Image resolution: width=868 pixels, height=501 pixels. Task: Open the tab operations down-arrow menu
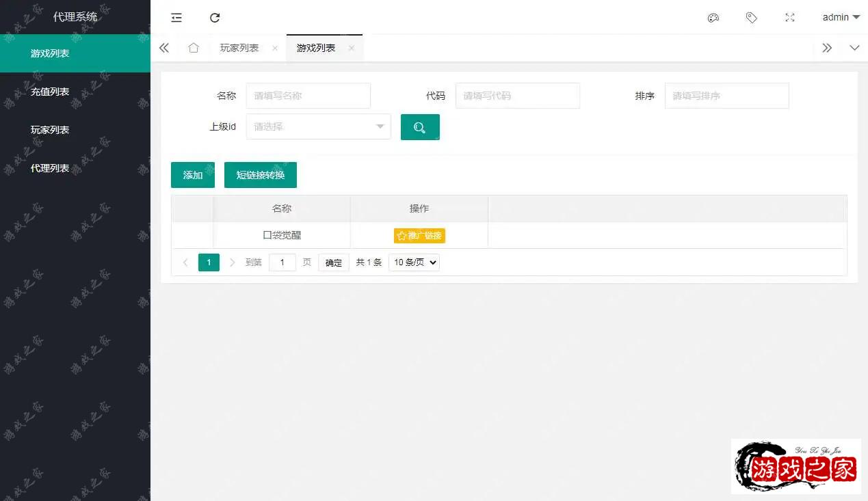(x=854, y=48)
